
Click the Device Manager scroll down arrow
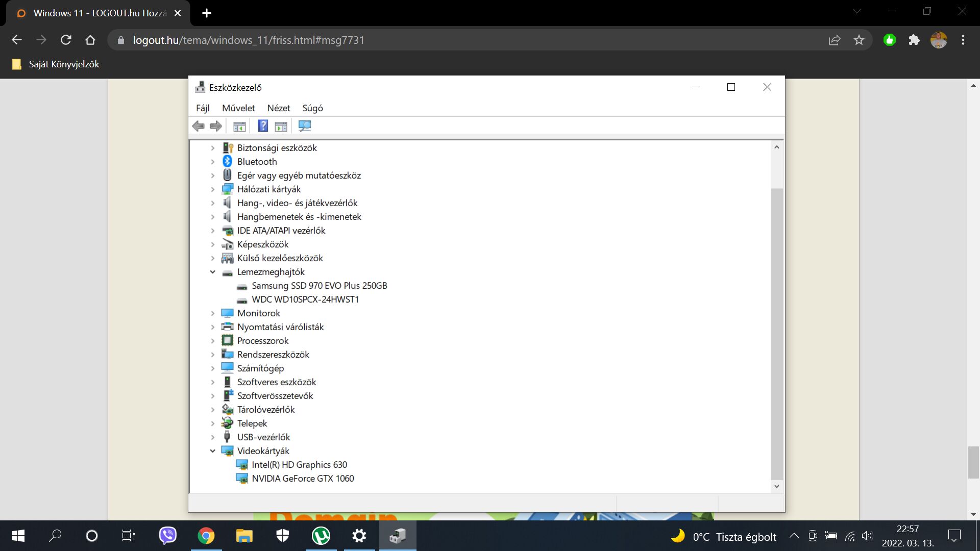click(x=776, y=486)
